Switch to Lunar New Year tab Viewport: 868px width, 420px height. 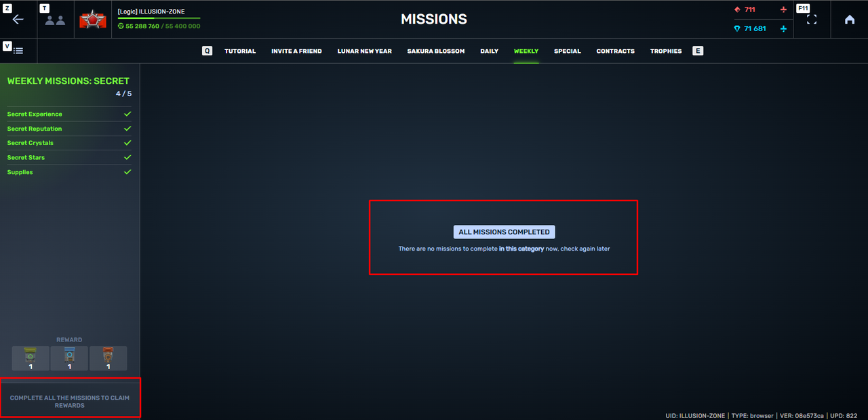(x=365, y=51)
